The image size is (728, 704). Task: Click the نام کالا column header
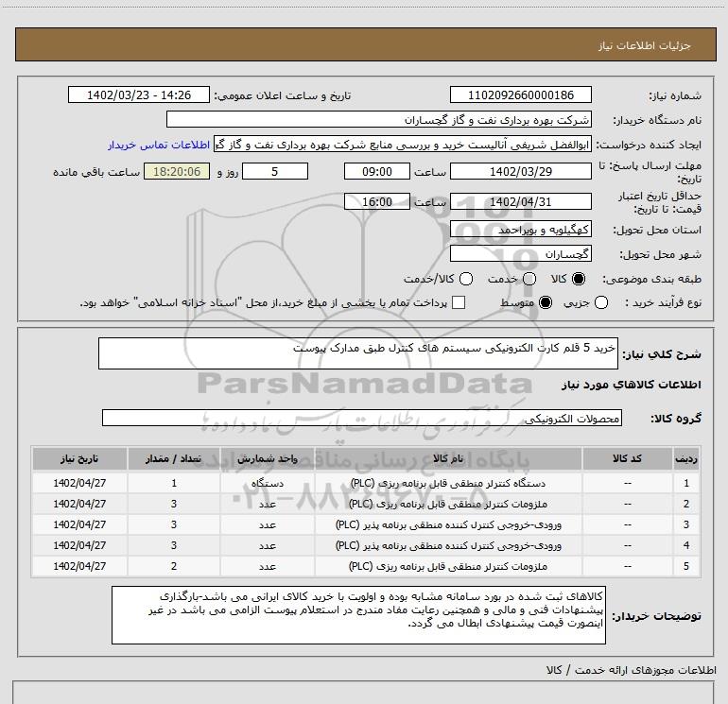(448, 458)
